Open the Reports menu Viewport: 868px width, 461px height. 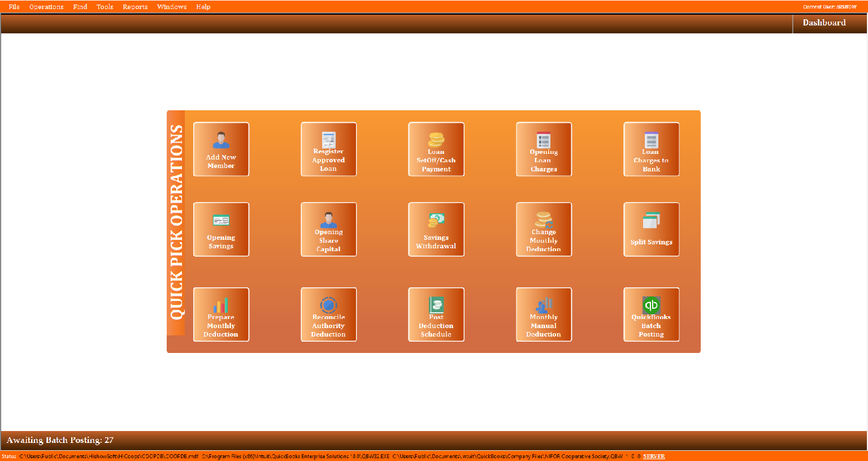coord(135,7)
